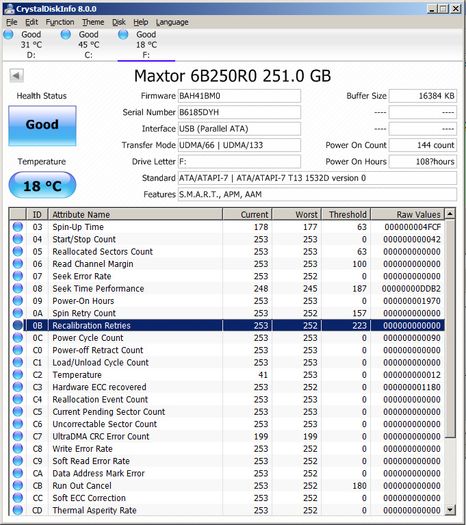Screen dimensions: 466x525
Task: Click the status orb of Power Cycle Count
Action: (x=18, y=338)
